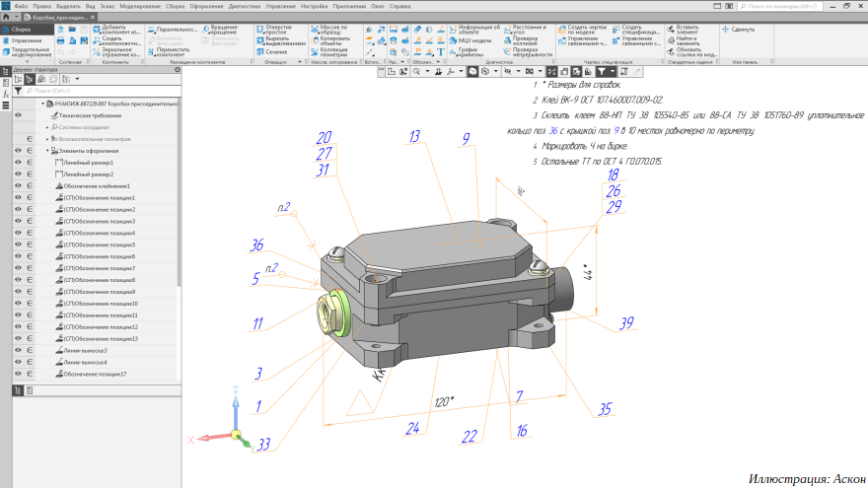Toggle eye icon for Технические требования
Image resolution: width=868 pixels, height=488 pixels.
point(18,115)
